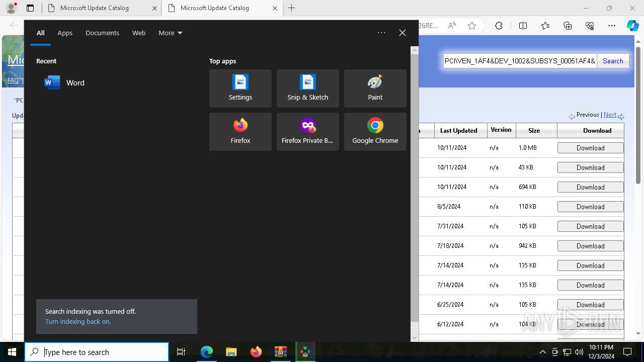
Task: Close the second Update Catalog tab
Action: click(275, 8)
